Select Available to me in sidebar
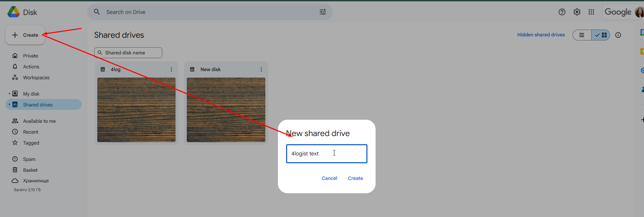The width and height of the screenshot is (644, 217). tap(39, 121)
